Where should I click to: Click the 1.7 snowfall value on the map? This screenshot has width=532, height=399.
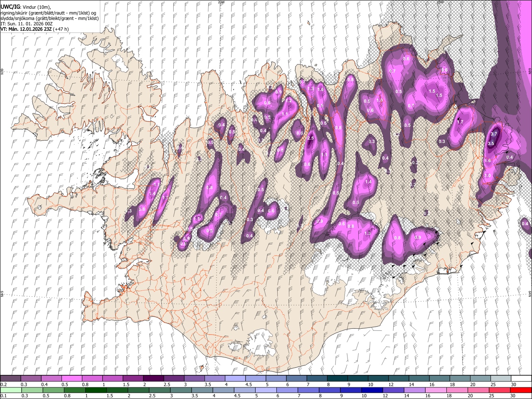tap(460, 122)
